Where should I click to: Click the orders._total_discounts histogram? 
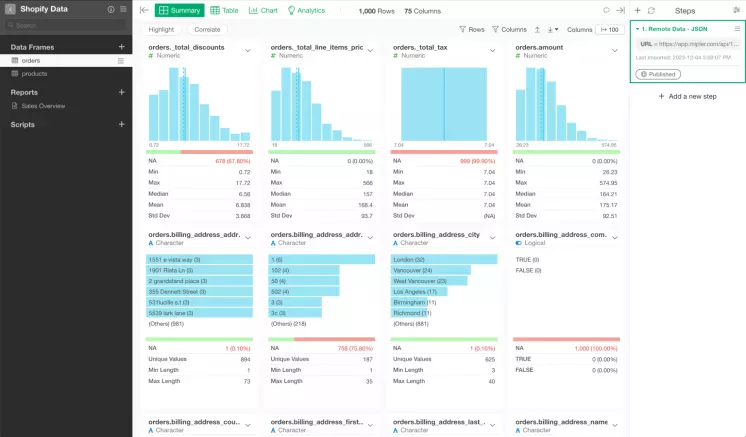point(199,104)
